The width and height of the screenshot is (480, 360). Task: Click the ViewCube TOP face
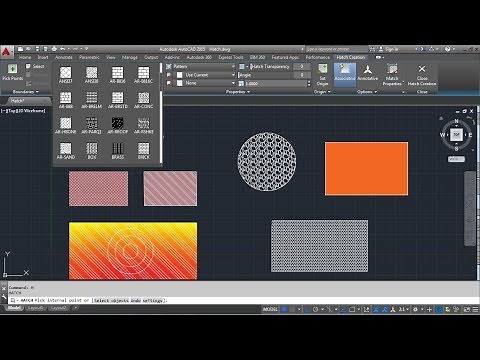(456, 135)
